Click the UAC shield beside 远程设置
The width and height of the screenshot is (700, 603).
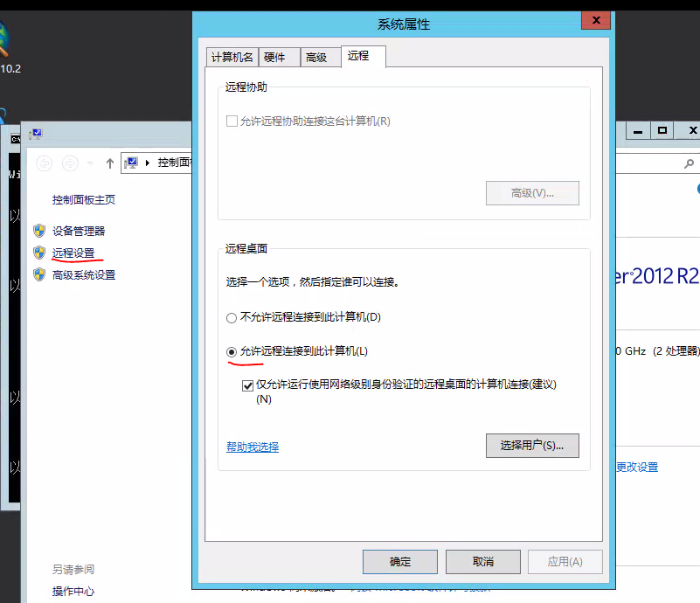(x=40, y=253)
